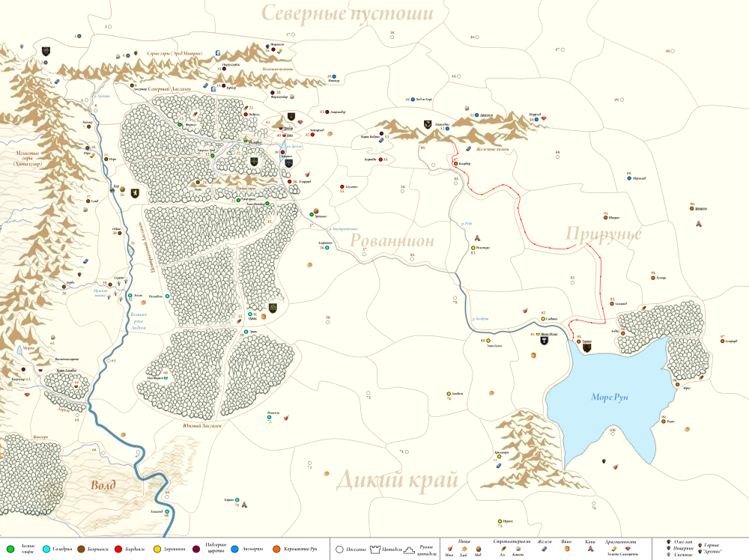The height and width of the screenshot is (560, 749).
Task: Click the Хлеб bread icon in legend
Action: tap(464, 549)
